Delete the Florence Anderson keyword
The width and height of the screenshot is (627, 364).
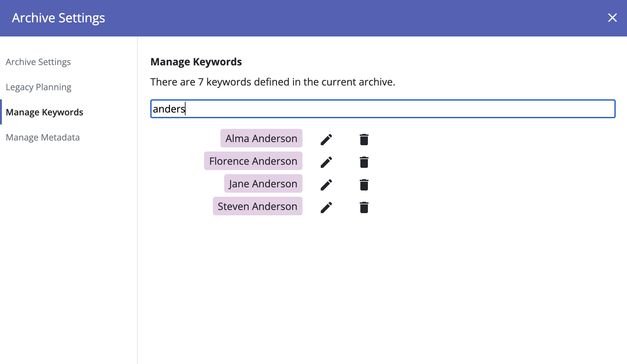pyautogui.click(x=364, y=162)
